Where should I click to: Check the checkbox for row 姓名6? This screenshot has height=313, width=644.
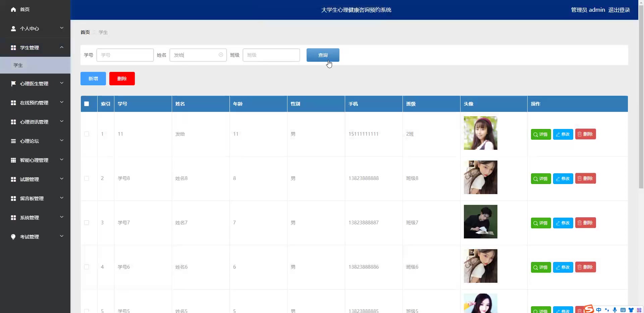pos(87,267)
